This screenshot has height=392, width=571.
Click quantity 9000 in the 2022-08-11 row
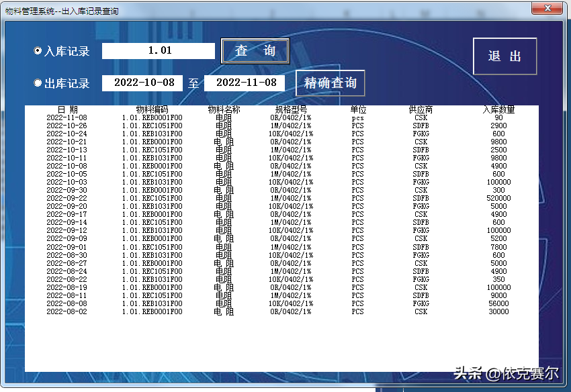[x=498, y=295]
